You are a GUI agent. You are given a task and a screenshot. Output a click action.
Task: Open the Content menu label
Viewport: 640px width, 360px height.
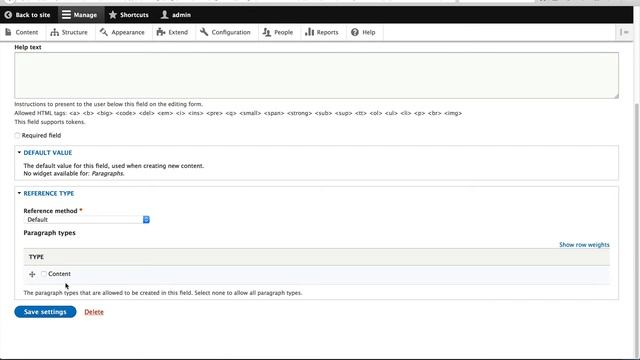coord(27,32)
